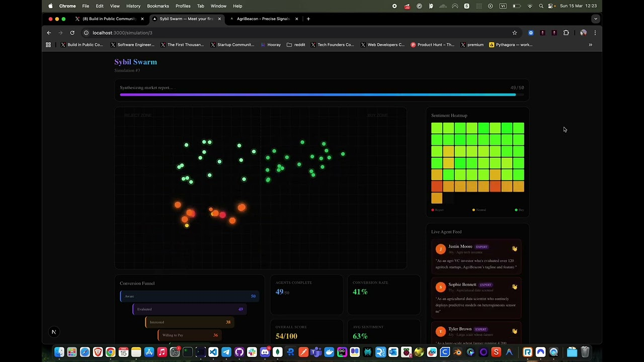The width and height of the screenshot is (644, 362).
Task: Open the Edit menu
Action: 100,6
